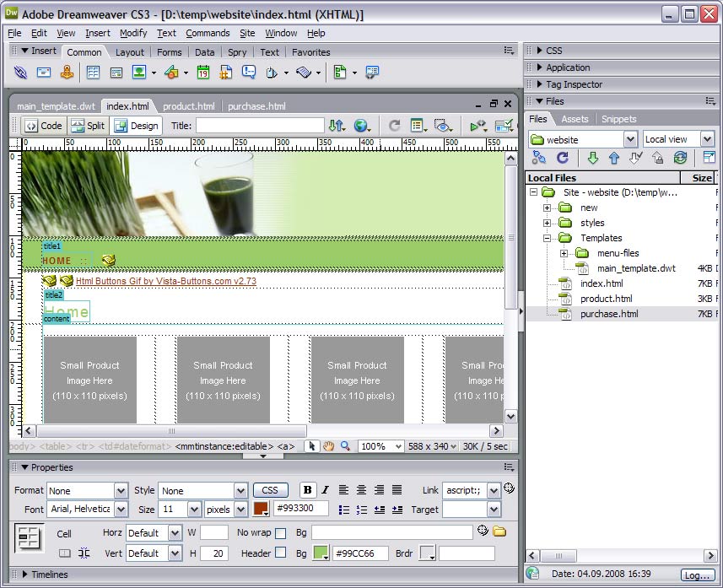Put files with blue up arrow
This screenshot has height=588, width=723.
[613, 159]
